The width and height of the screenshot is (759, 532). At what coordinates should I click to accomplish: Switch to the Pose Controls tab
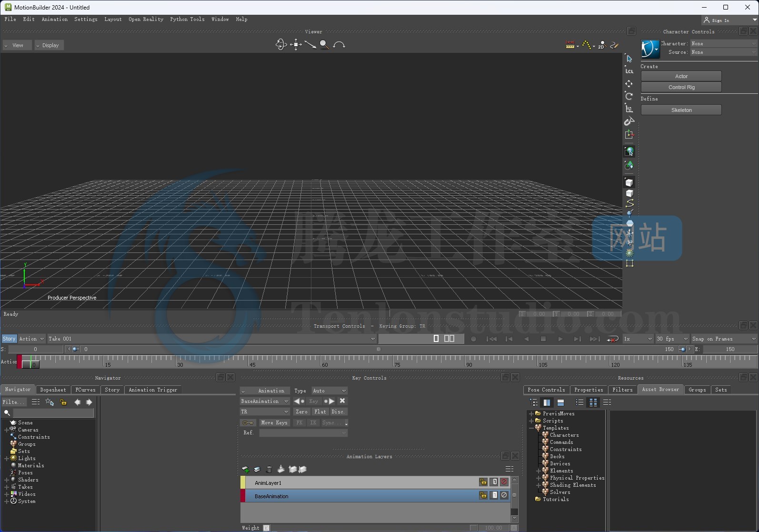click(546, 390)
